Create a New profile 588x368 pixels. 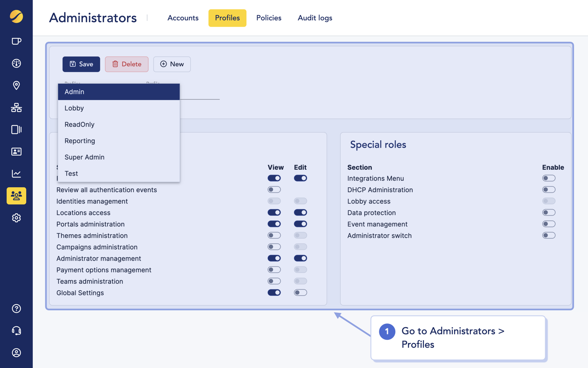(172, 64)
